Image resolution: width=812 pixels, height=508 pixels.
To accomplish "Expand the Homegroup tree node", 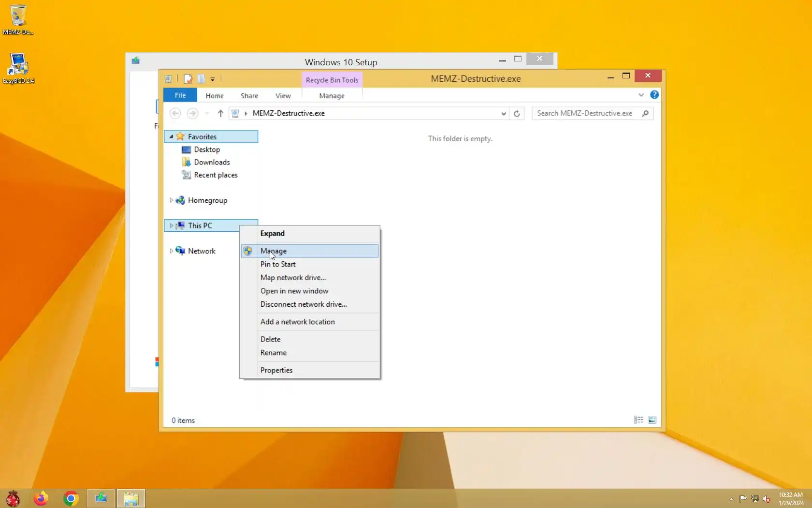I will [171, 200].
